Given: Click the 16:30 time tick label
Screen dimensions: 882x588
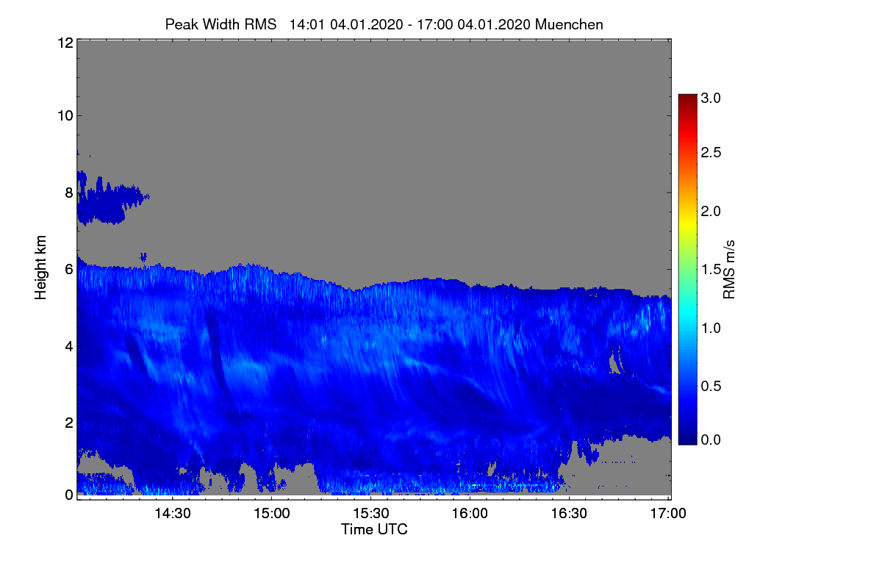Looking at the screenshot, I should tap(570, 513).
